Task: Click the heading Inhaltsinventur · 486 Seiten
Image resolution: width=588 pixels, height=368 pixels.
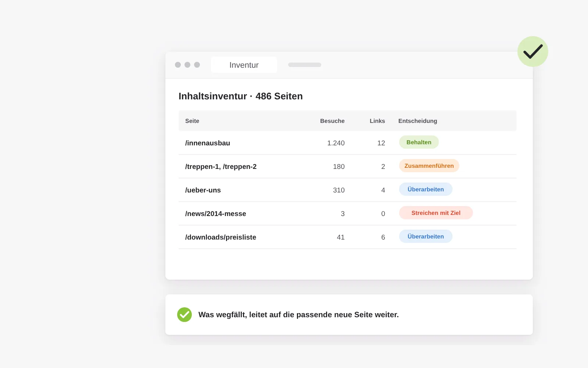Action: 241,96
